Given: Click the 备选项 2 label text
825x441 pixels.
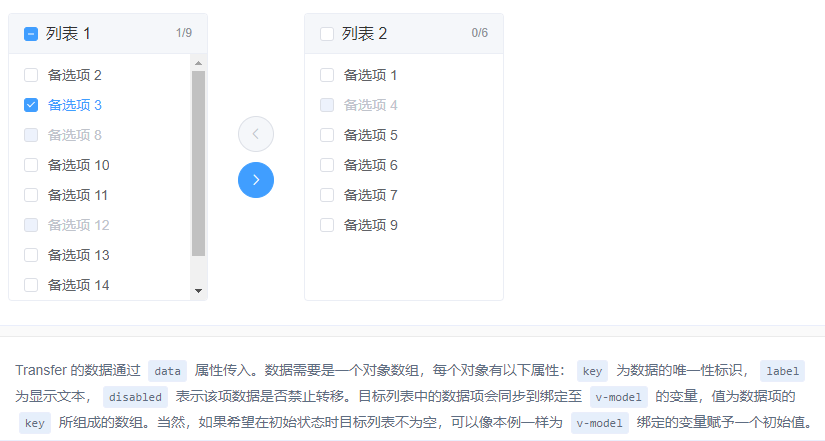Looking at the screenshot, I should click(75, 75).
